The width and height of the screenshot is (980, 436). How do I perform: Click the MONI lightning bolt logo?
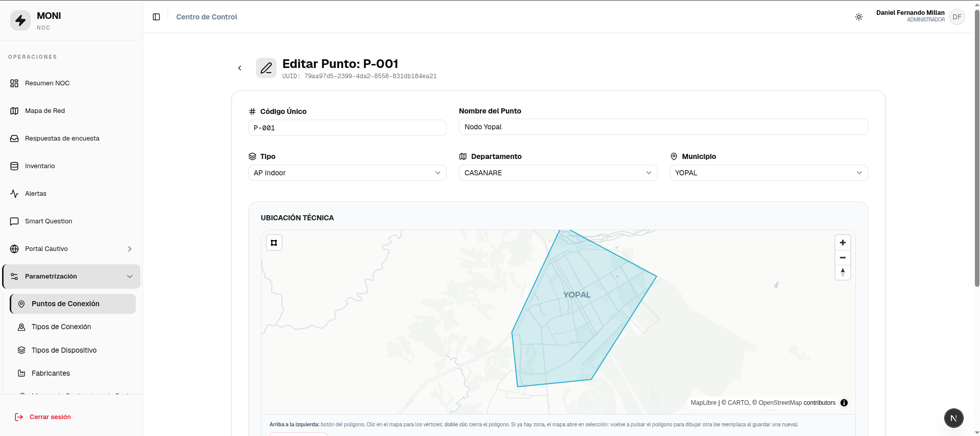point(20,20)
